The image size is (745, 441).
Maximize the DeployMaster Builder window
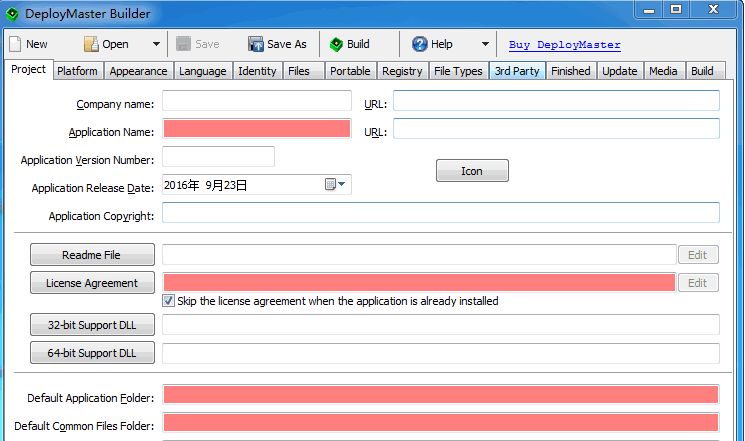[x=676, y=10]
